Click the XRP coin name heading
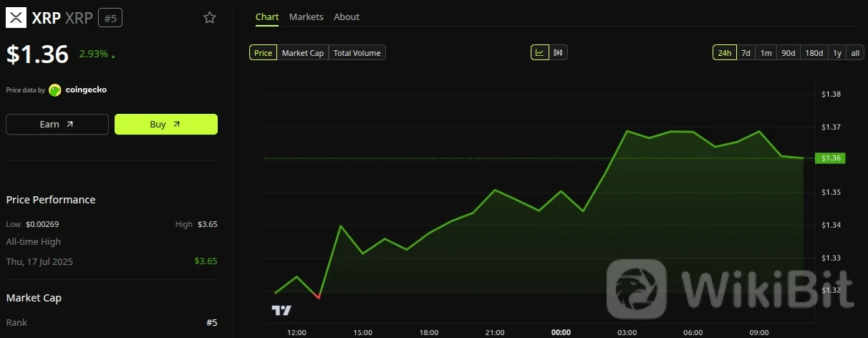The width and height of the screenshot is (868, 338). [x=47, y=19]
